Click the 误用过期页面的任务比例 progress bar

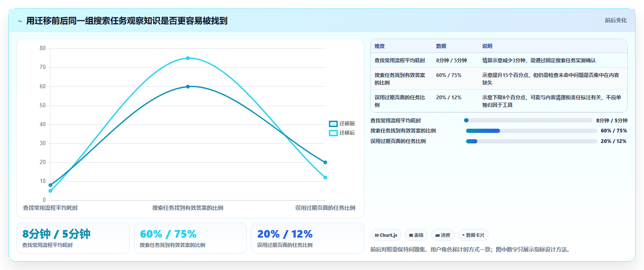531,141
